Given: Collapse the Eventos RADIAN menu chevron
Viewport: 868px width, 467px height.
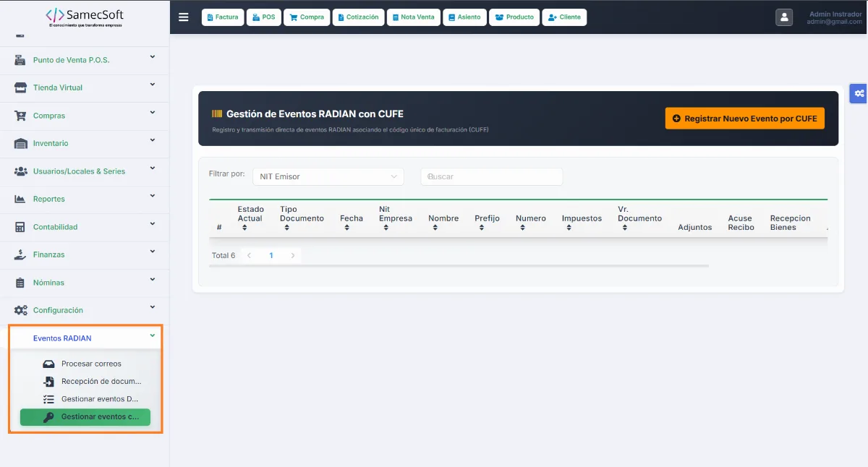Looking at the screenshot, I should pyautogui.click(x=153, y=335).
